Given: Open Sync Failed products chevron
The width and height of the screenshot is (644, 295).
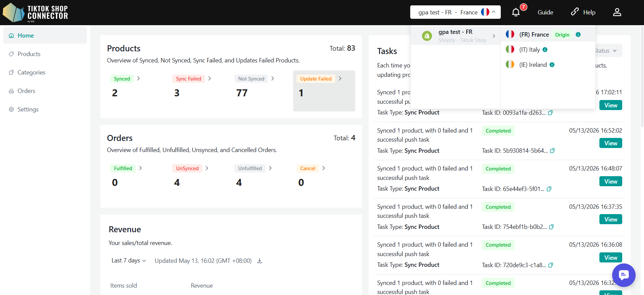Looking at the screenshot, I should point(210,79).
